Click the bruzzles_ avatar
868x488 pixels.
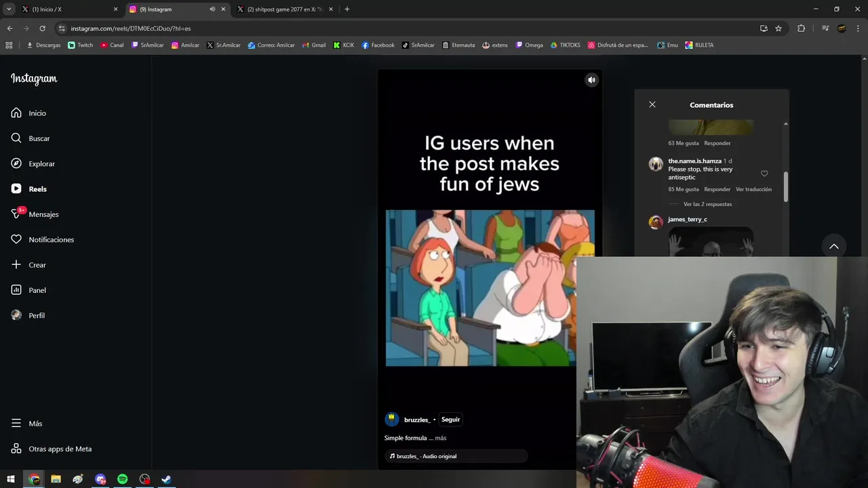pyautogui.click(x=392, y=420)
